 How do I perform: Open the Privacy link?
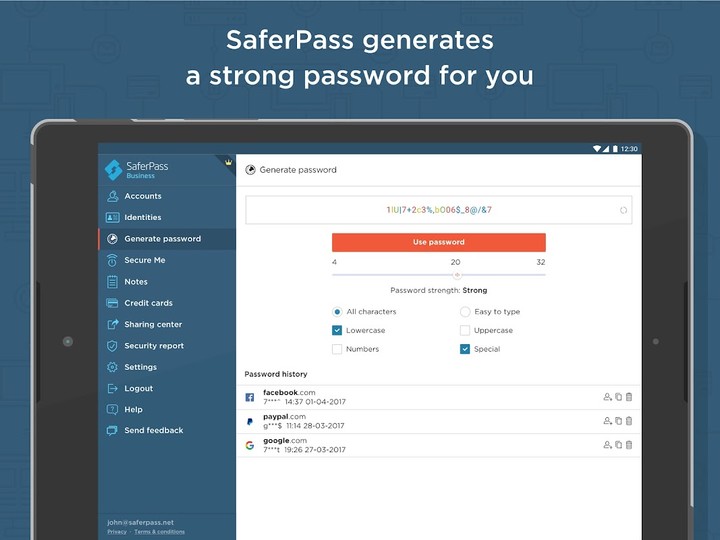(117, 532)
